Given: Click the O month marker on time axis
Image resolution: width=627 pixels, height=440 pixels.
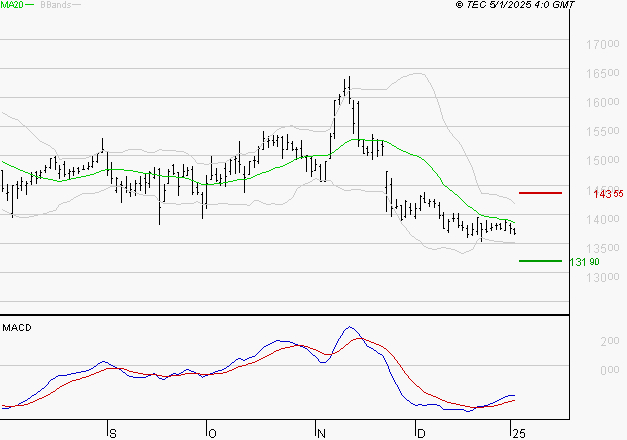Looking at the screenshot, I should coord(213,434).
